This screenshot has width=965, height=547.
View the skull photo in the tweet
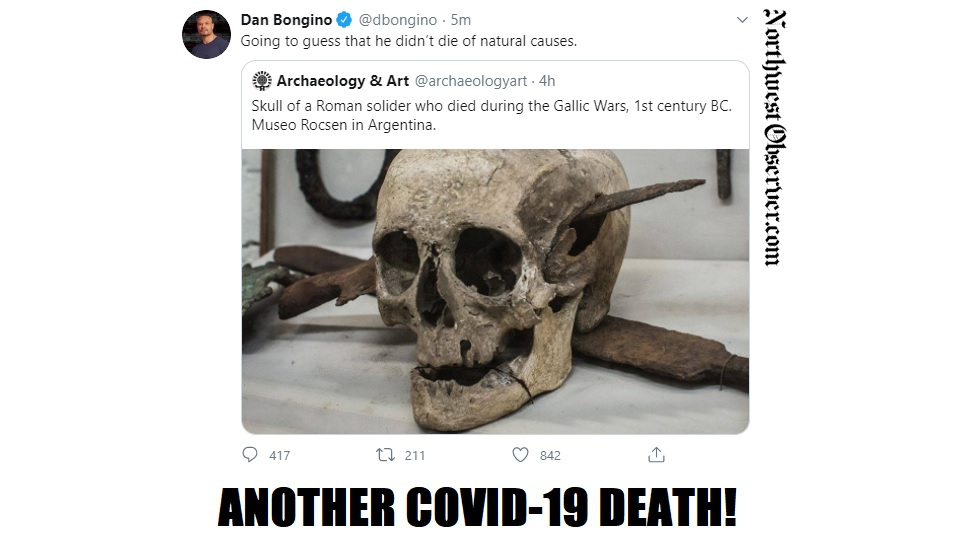click(x=495, y=292)
